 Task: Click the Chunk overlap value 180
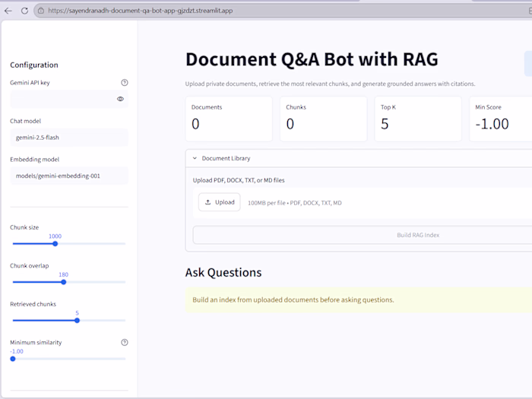point(63,274)
